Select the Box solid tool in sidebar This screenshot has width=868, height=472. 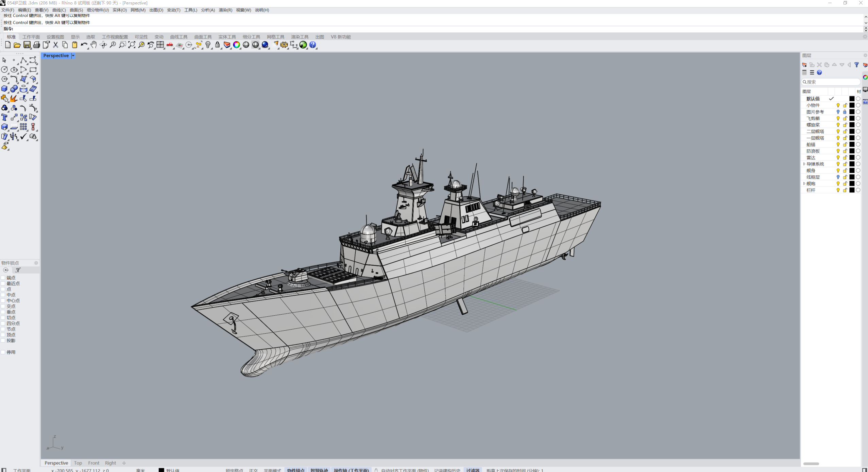tap(4, 89)
